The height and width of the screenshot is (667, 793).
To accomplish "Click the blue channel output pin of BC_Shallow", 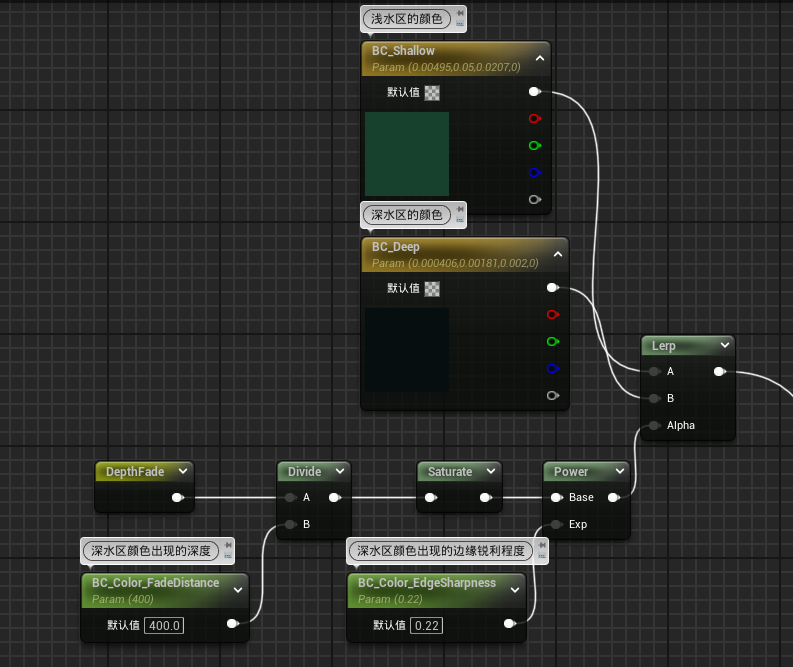I will (534, 172).
